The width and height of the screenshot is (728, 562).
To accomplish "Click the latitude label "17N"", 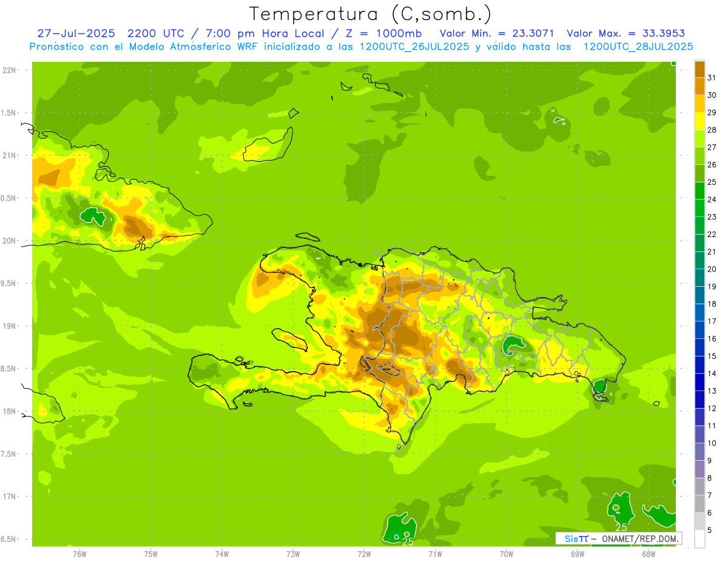I will click(x=9, y=497).
